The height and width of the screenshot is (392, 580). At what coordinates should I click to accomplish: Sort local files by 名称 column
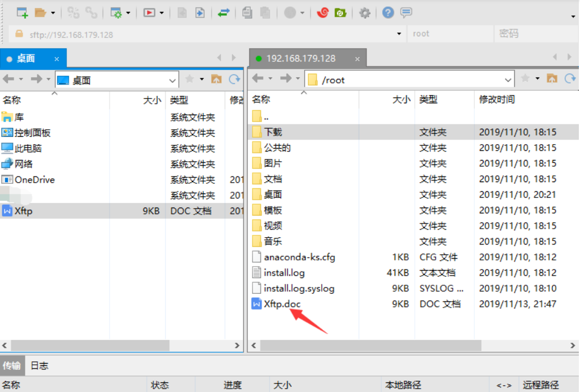point(54,100)
